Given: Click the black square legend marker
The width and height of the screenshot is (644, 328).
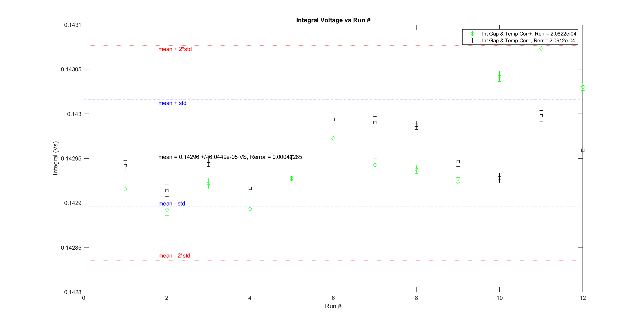Looking at the screenshot, I should [472, 40].
